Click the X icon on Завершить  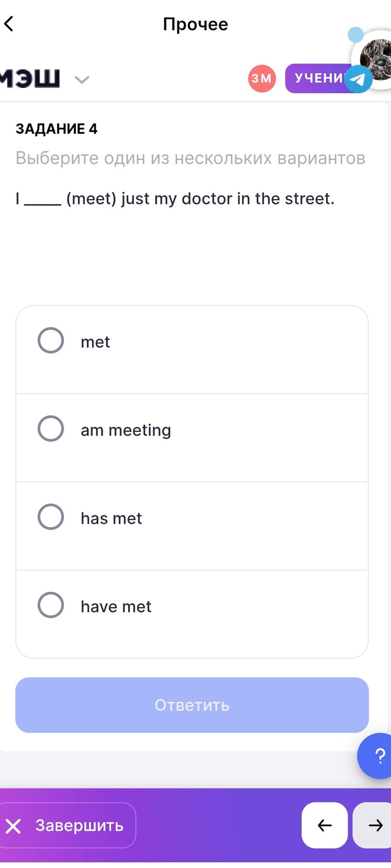(x=14, y=826)
